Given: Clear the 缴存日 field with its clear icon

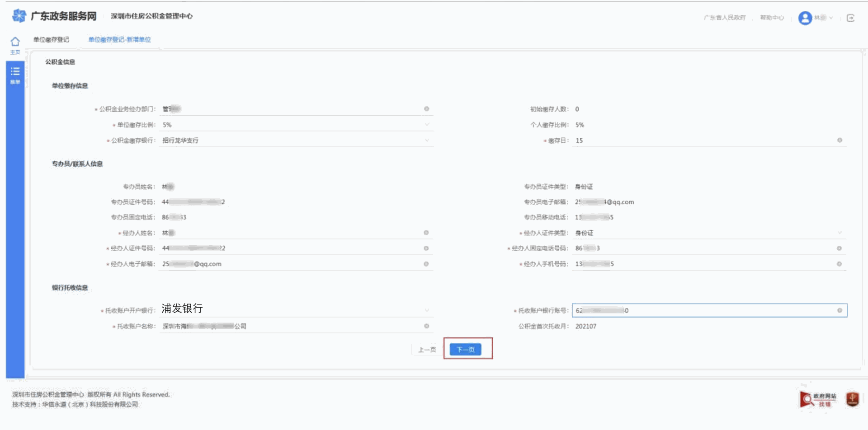Looking at the screenshot, I should click(840, 140).
